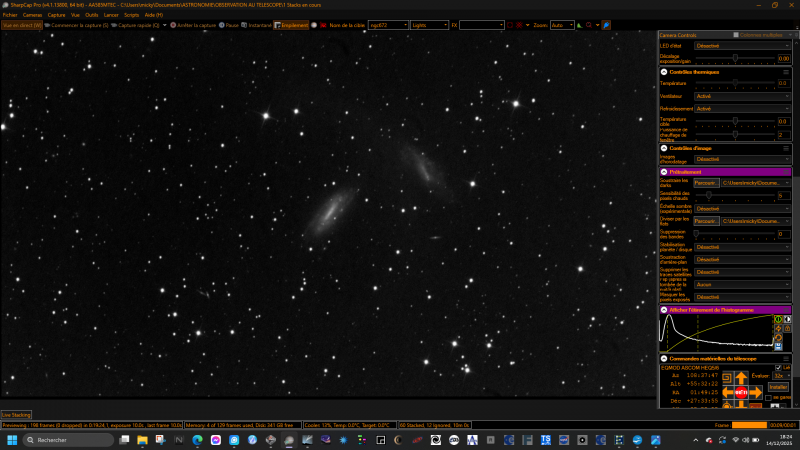800x450 pixels.
Task: Adjust the Sensibilité des pixels chauds slider
Action: tap(735, 195)
